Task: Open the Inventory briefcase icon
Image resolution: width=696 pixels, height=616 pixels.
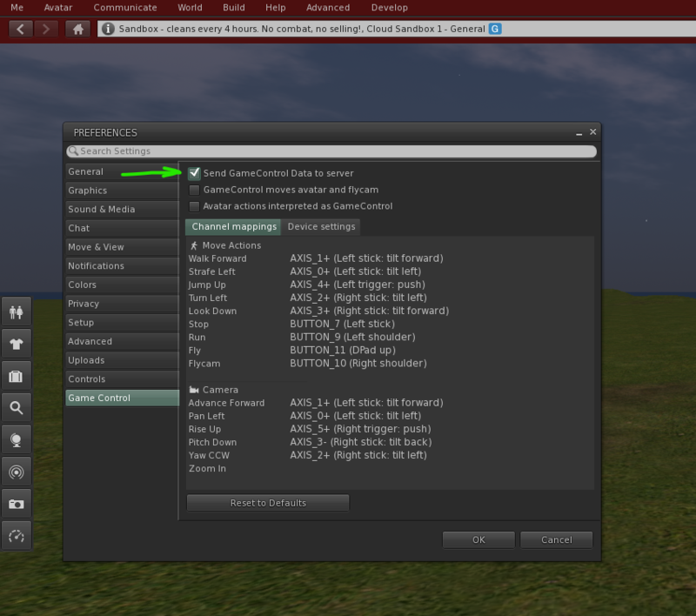Action: click(17, 375)
